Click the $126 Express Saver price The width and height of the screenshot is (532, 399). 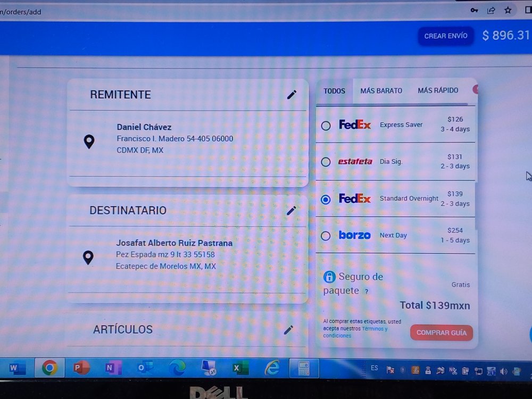click(x=455, y=119)
